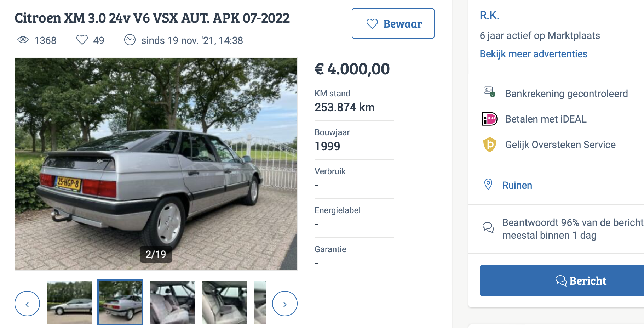Click the bank account verified icon
Viewport: 644px width, 328px height.
point(490,92)
